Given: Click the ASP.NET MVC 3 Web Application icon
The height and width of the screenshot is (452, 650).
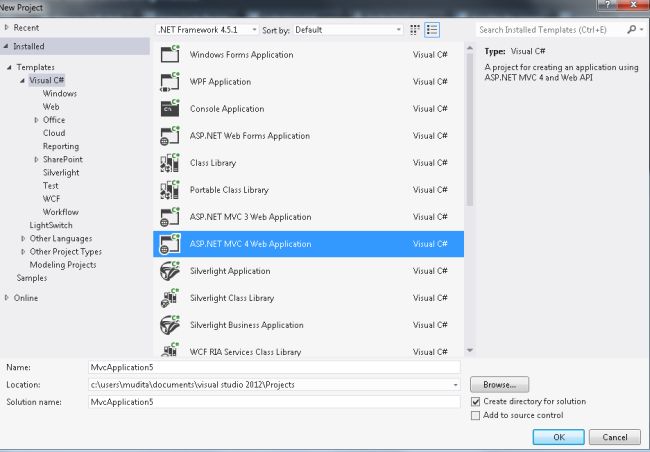Looking at the screenshot, I should point(170,216).
